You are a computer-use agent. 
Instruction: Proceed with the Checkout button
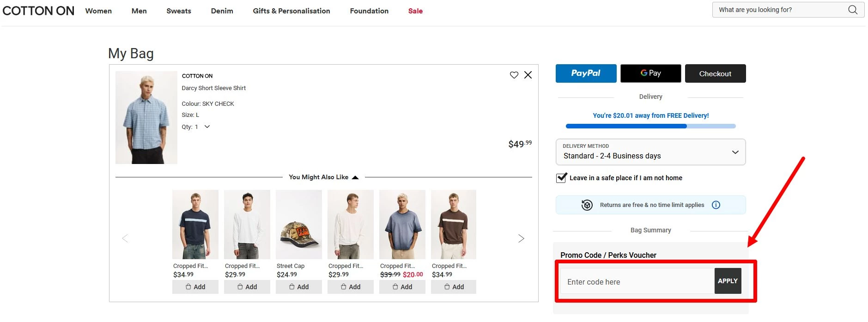click(x=715, y=73)
